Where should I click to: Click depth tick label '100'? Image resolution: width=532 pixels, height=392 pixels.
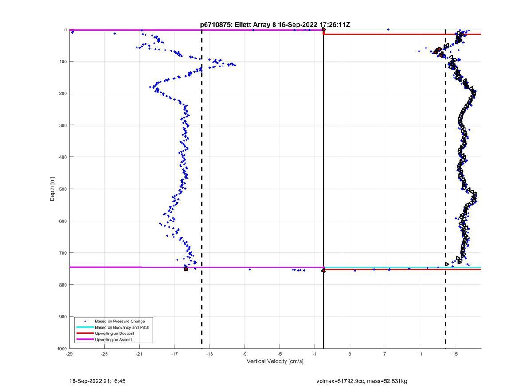pos(63,62)
